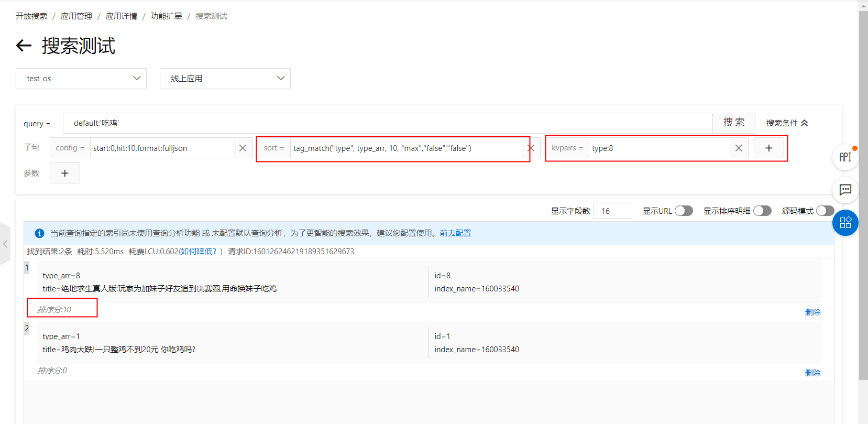868x424 pixels.
Task: Click the 显示字段数 number field
Action: pyautogui.click(x=612, y=211)
